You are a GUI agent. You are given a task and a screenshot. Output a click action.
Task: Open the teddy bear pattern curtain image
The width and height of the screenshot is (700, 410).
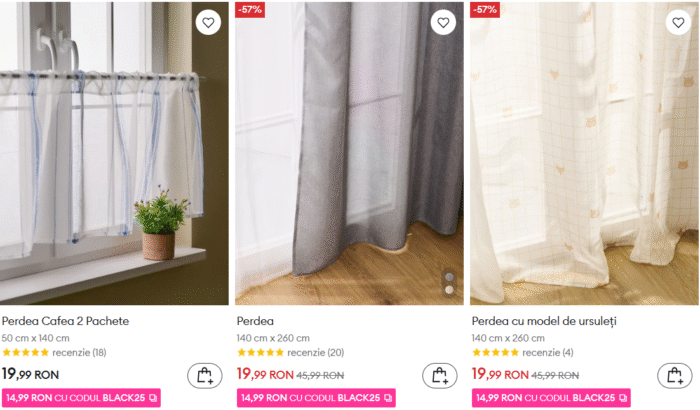pos(584,153)
